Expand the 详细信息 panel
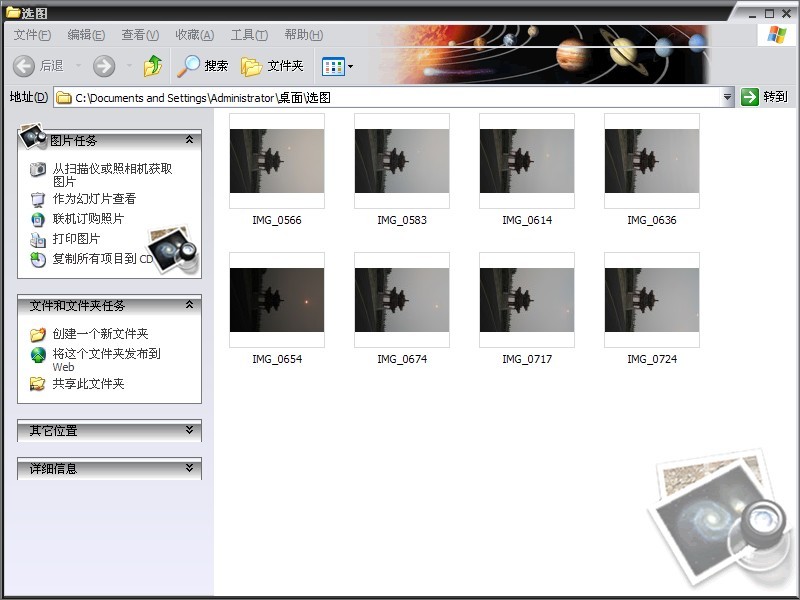 tap(189, 468)
